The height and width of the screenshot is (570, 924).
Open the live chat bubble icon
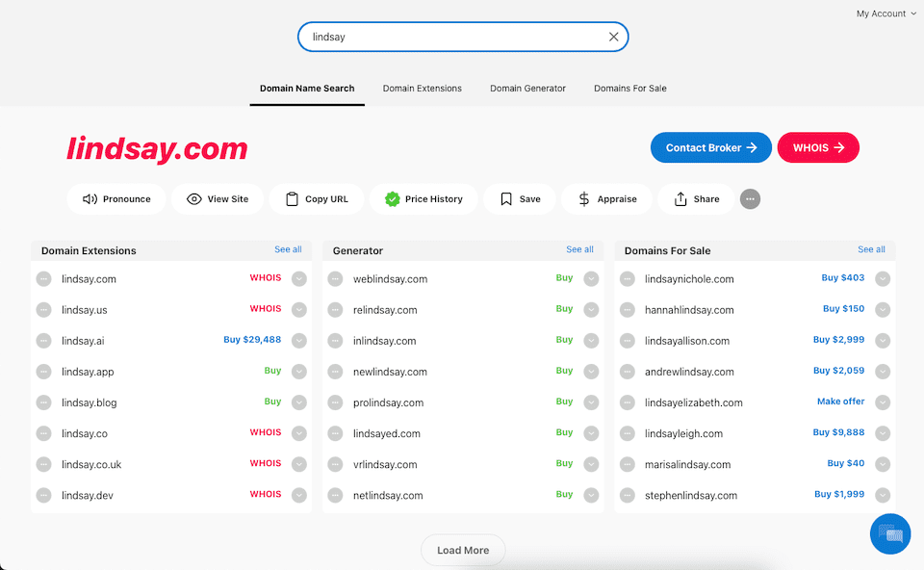890,533
